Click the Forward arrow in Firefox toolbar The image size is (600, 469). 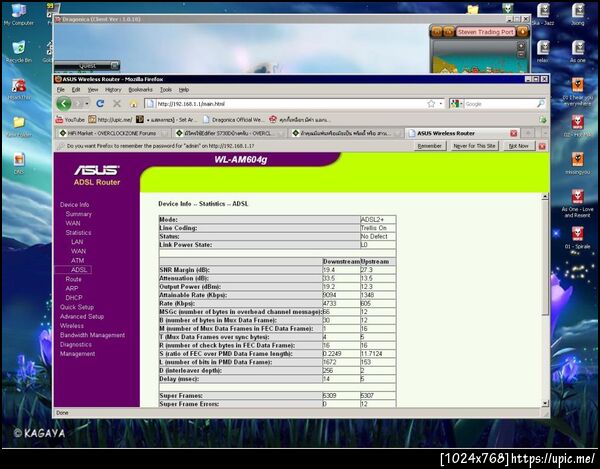click(x=78, y=104)
